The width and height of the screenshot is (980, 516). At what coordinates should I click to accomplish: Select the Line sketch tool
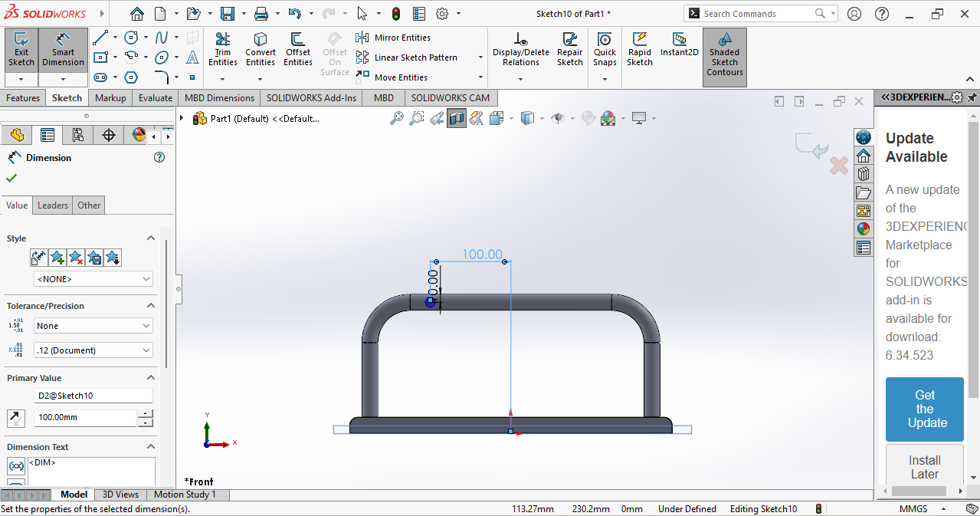point(100,37)
